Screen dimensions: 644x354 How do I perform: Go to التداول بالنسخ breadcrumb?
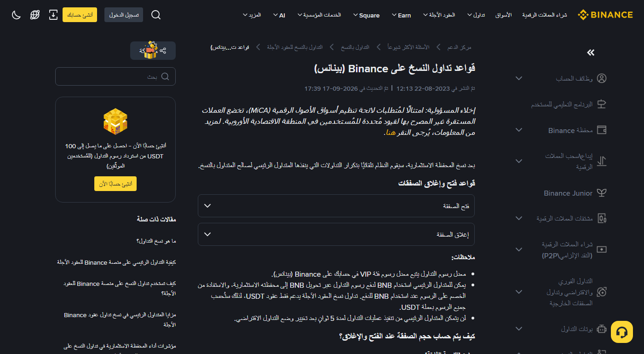(355, 47)
